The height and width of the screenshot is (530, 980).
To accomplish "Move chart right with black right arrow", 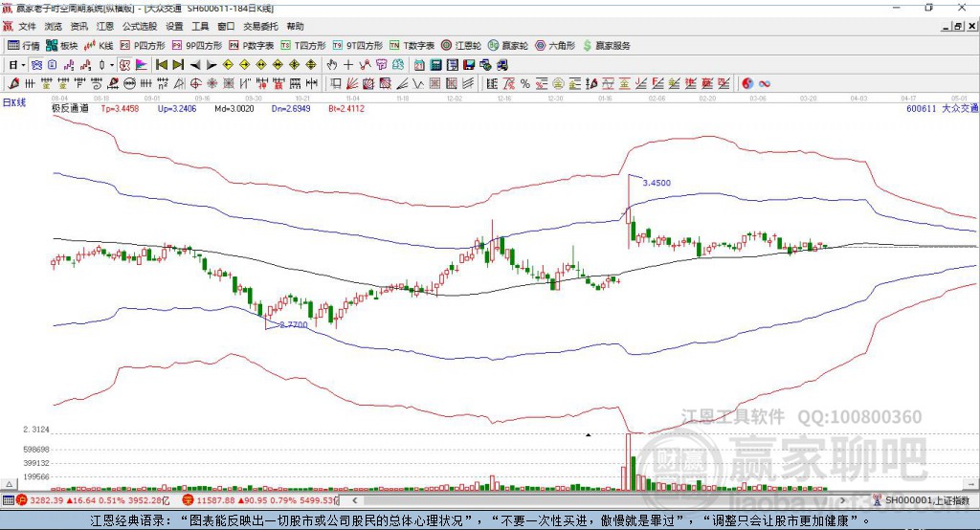I will [212, 65].
